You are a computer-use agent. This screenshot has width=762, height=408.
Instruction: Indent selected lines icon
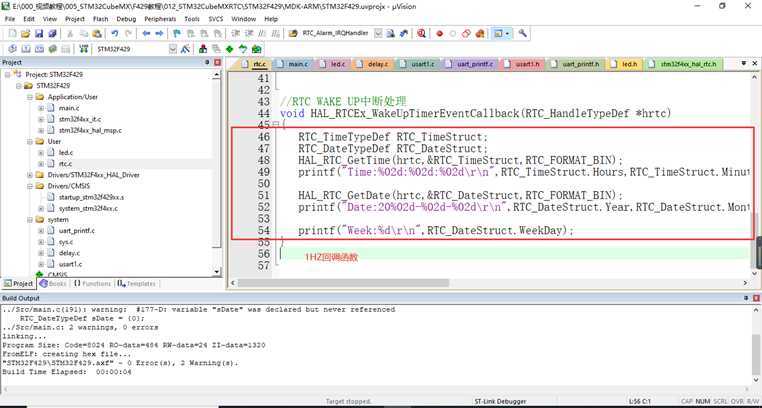pos(236,34)
